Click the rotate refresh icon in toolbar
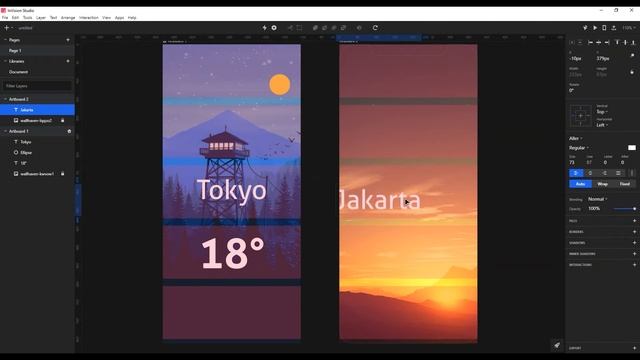 click(x=375, y=28)
